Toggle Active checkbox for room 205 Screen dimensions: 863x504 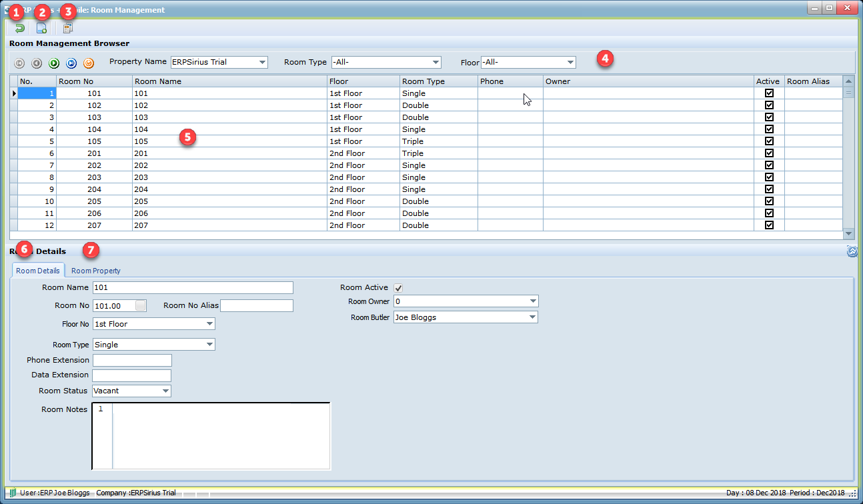pyautogui.click(x=769, y=201)
